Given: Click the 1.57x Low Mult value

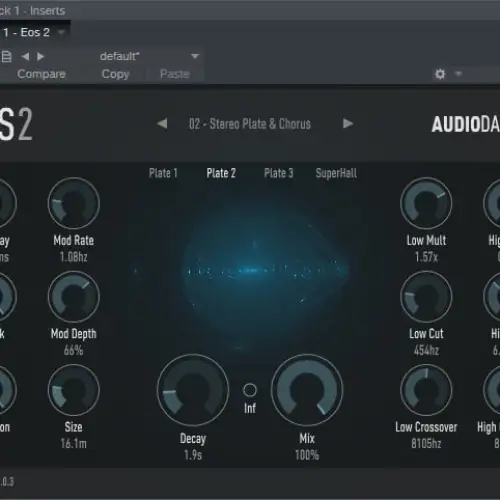Looking at the screenshot, I should tap(426, 257).
